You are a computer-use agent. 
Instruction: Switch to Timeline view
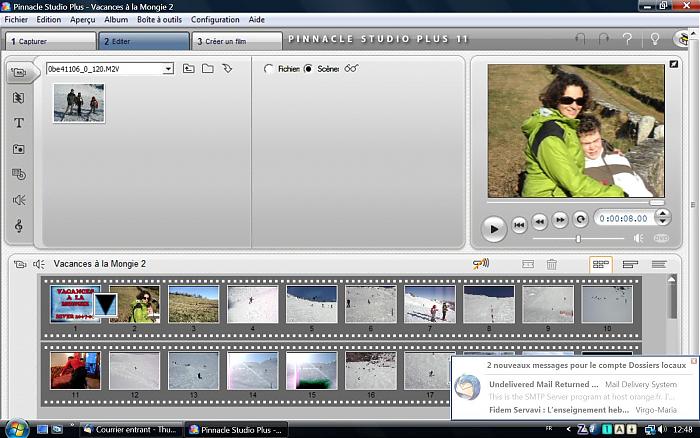pos(630,264)
